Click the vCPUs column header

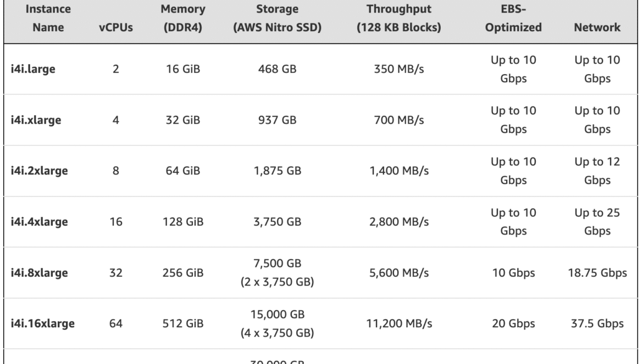click(x=115, y=27)
